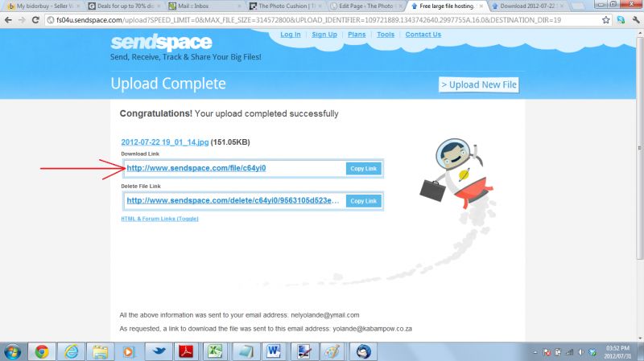The width and height of the screenshot is (644, 361).
Task: Open the blue bird app in taskbar
Action: pos(159,351)
